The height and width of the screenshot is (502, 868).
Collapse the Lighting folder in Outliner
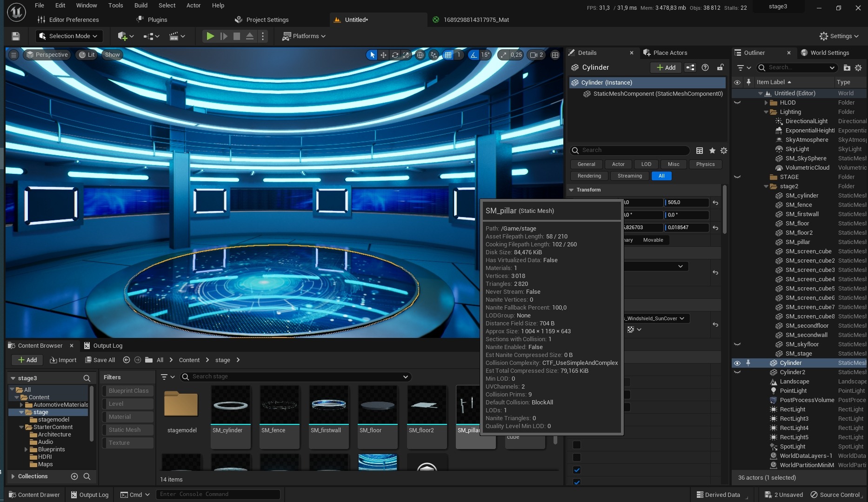point(766,112)
